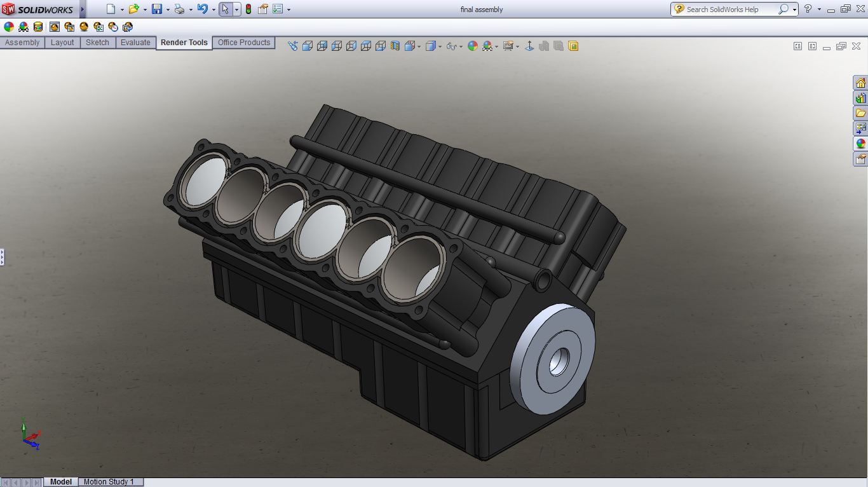Click the Hide/Show Items glasses icon
This screenshot has width=868, height=487.
(451, 46)
